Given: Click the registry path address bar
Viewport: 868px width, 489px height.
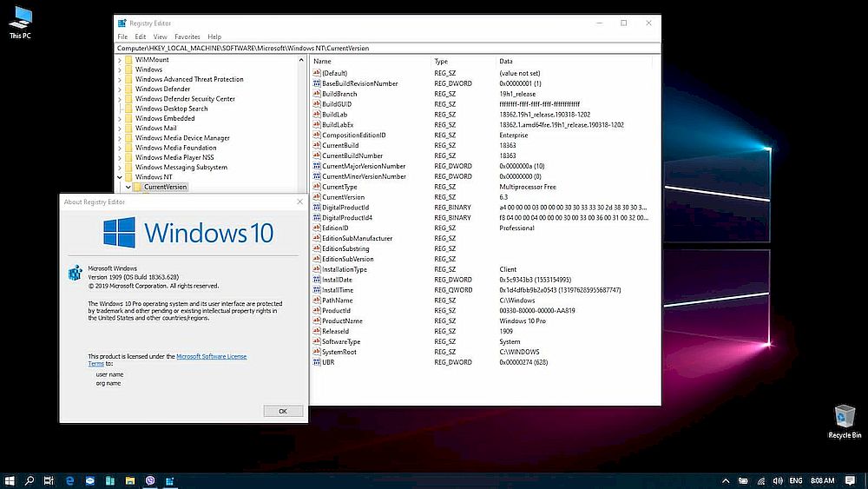Looking at the screenshot, I should pyautogui.click(x=387, y=48).
